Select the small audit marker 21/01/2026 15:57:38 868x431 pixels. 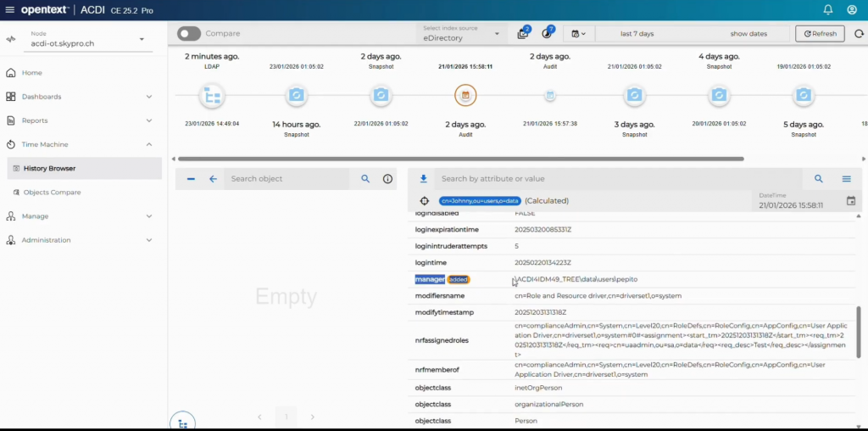pyautogui.click(x=549, y=95)
